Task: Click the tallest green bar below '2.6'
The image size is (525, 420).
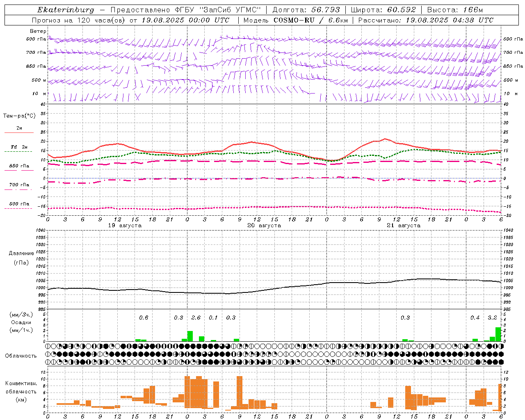Action: [x=190, y=336]
